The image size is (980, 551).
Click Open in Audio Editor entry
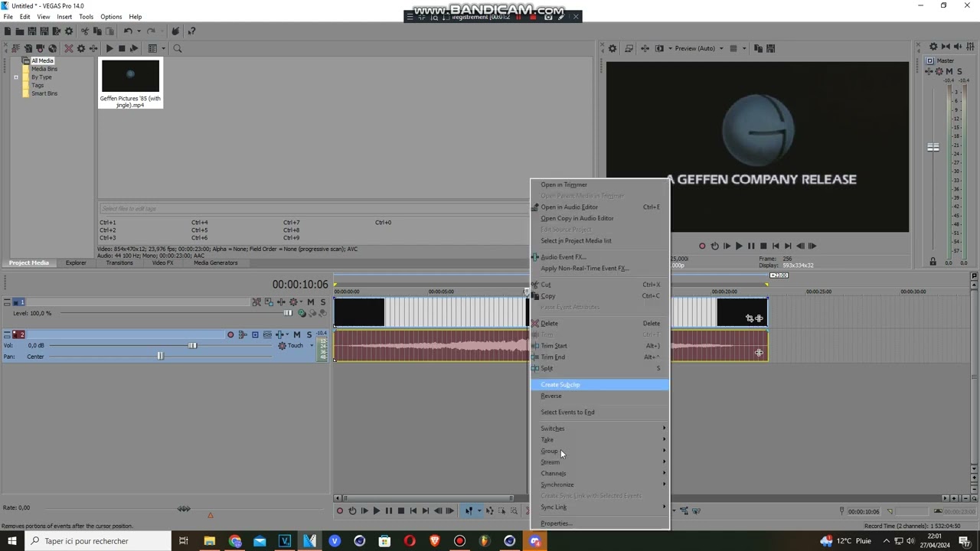[599, 207]
